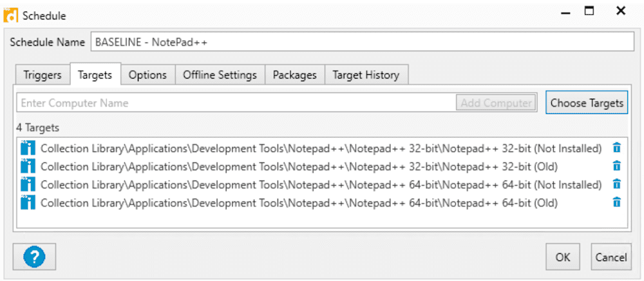This screenshot has width=644, height=281.
Task: Delete the Notepad++ 32-bit (Not Installed) target
Action: coord(616,148)
